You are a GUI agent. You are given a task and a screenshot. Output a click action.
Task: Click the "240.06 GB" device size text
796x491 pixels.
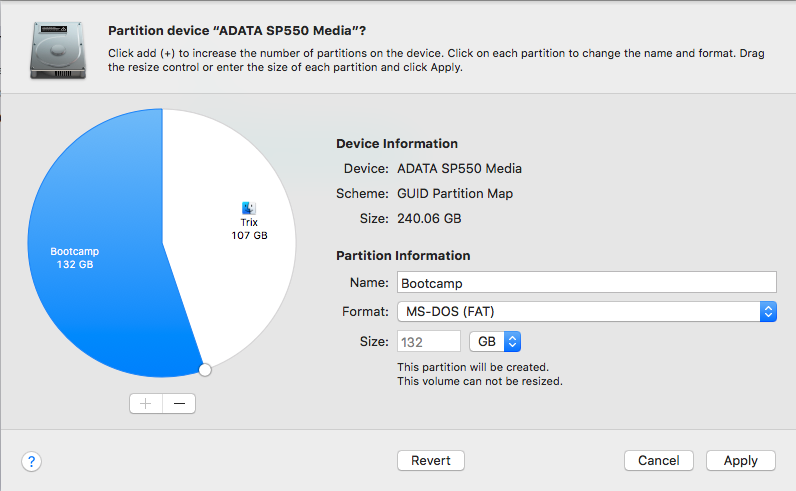(x=429, y=218)
